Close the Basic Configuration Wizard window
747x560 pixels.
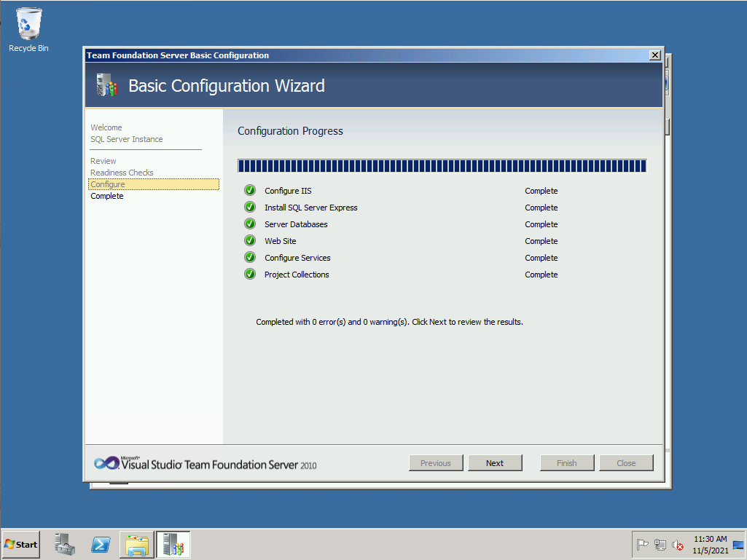tap(654, 55)
